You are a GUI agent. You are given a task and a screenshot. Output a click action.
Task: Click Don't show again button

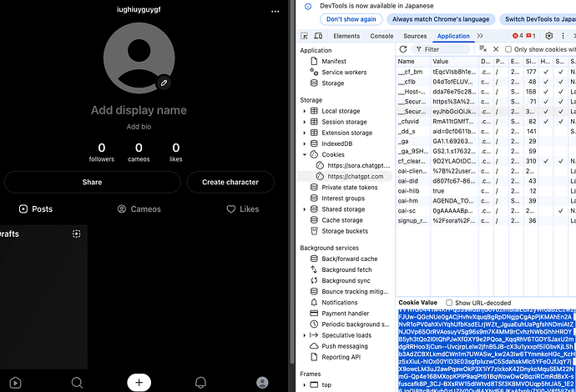(x=351, y=19)
